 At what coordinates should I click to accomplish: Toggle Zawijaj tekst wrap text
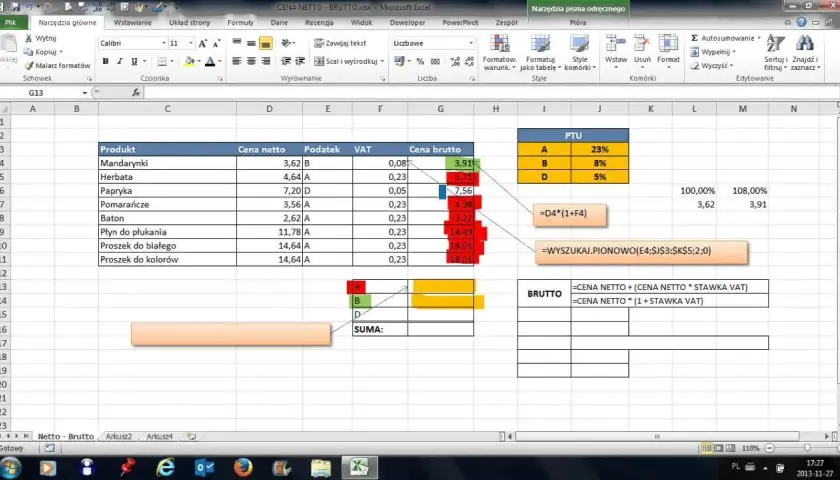point(340,43)
